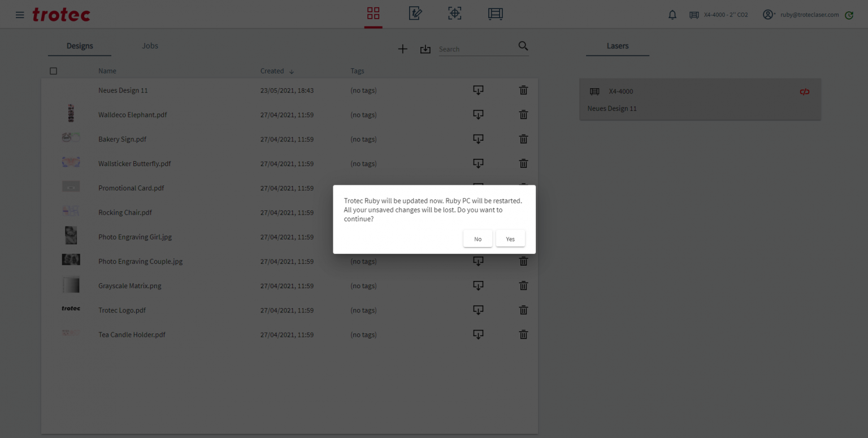The height and width of the screenshot is (438, 868).
Task: Open the notifications bell
Action: click(672, 15)
